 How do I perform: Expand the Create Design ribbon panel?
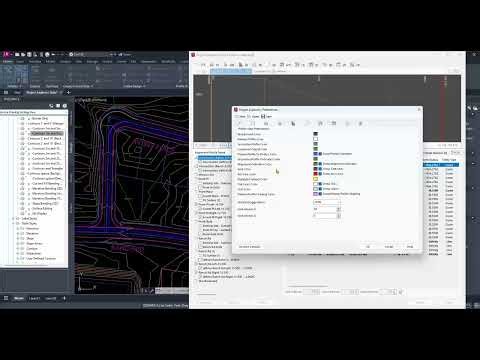[134, 86]
